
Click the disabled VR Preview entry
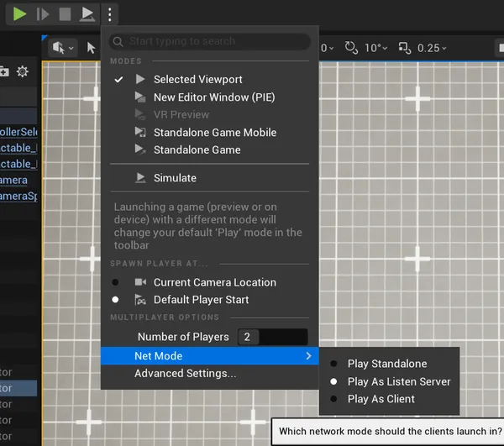209,115
